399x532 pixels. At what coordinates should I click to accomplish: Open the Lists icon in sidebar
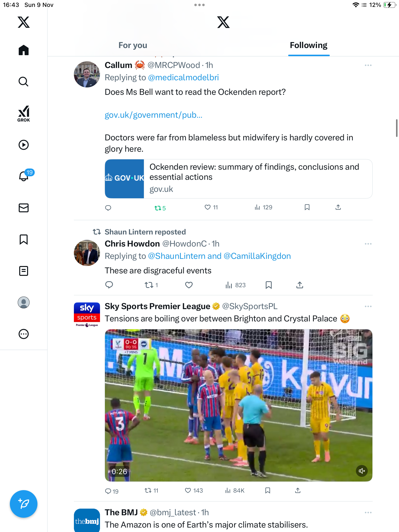pyautogui.click(x=24, y=271)
